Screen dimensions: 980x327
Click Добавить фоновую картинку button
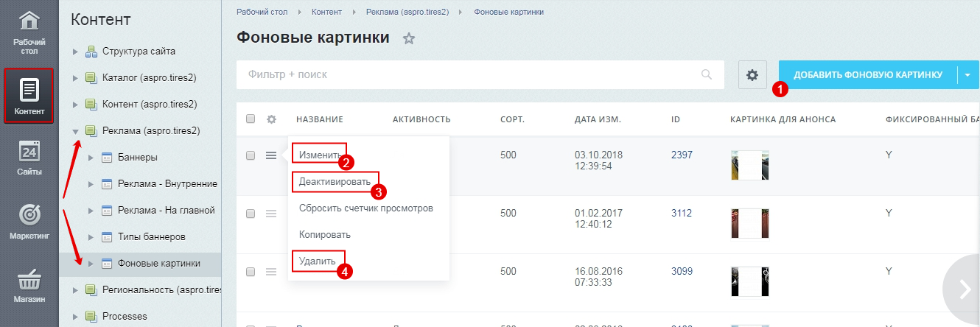[868, 75]
